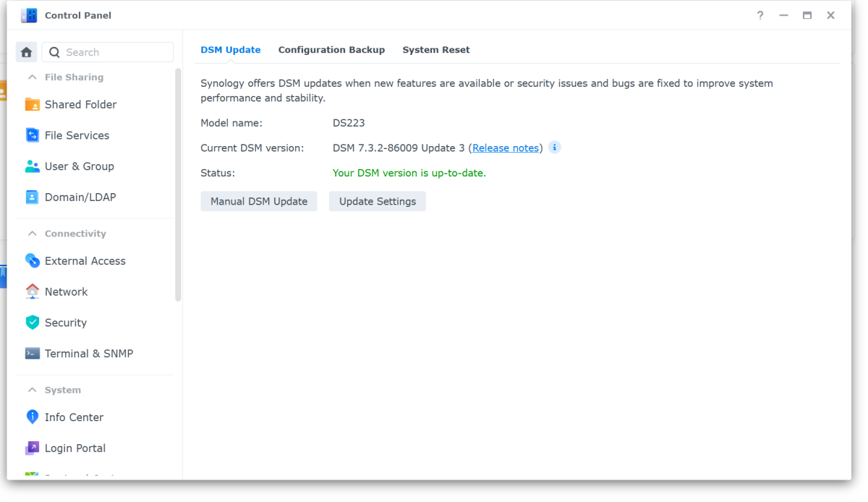Click the 'Status:' label
This screenshot has width=868, height=502.
(218, 173)
